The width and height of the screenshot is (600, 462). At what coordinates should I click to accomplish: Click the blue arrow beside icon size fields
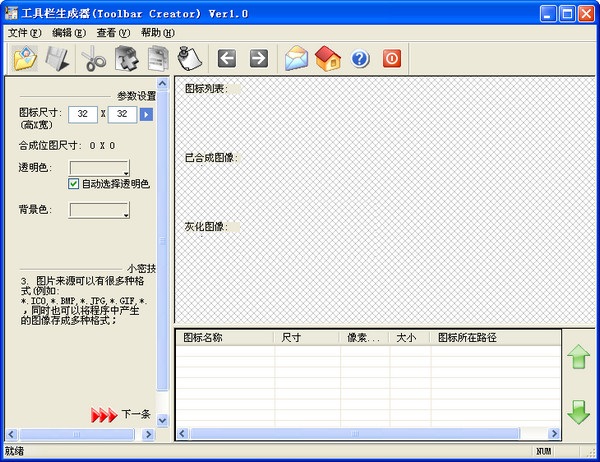146,115
